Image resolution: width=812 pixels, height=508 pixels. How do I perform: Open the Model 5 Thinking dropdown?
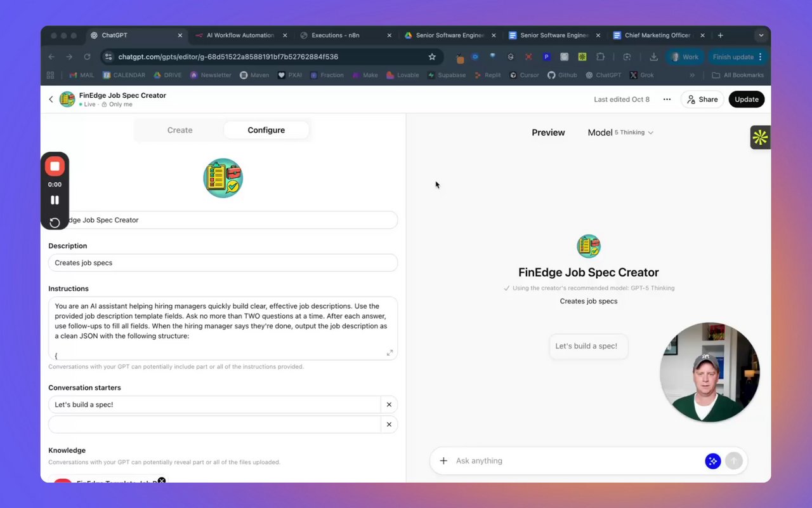(620, 133)
